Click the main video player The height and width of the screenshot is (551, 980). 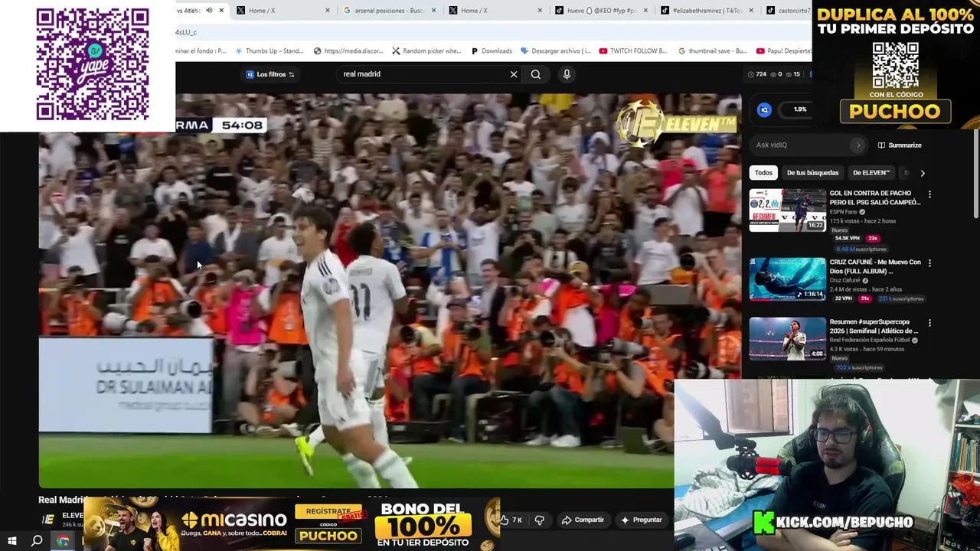390,291
